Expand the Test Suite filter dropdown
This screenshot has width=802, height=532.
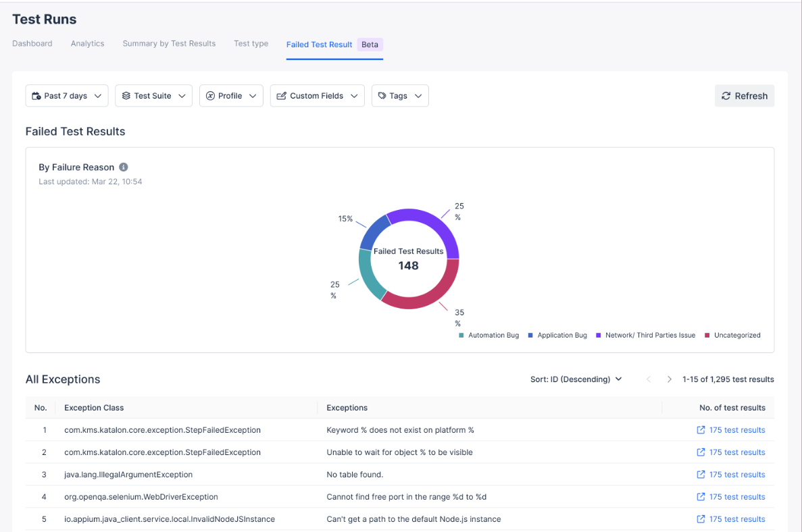point(153,96)
